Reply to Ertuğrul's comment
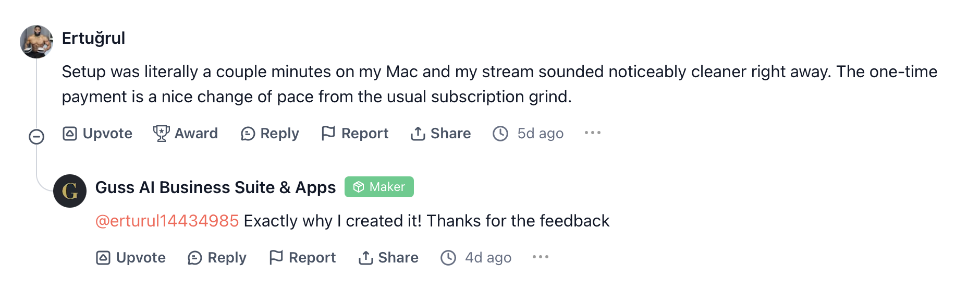The height and width of the screenshot is (287, 980). click(x=269, y=134)
